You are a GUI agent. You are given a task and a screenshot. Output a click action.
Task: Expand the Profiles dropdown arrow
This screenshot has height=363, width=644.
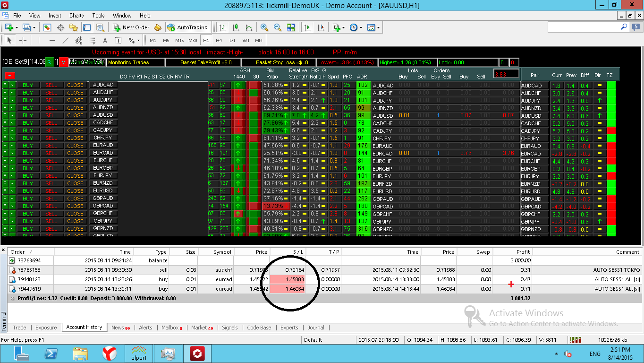(34, 27)
